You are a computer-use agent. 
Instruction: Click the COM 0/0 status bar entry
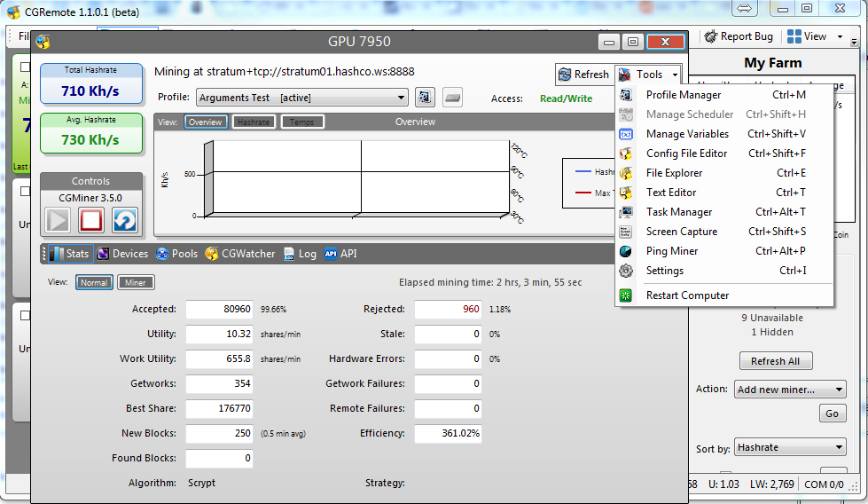click(x=824, y=484)
